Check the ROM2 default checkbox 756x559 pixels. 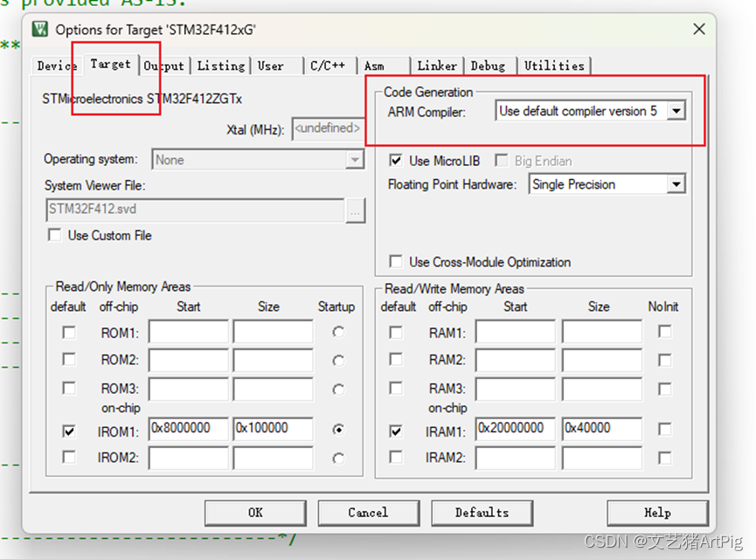point(69,360)
